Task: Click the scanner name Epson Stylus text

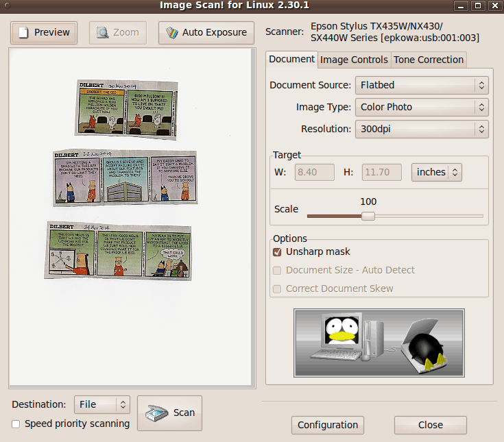Action: point(395,32)
